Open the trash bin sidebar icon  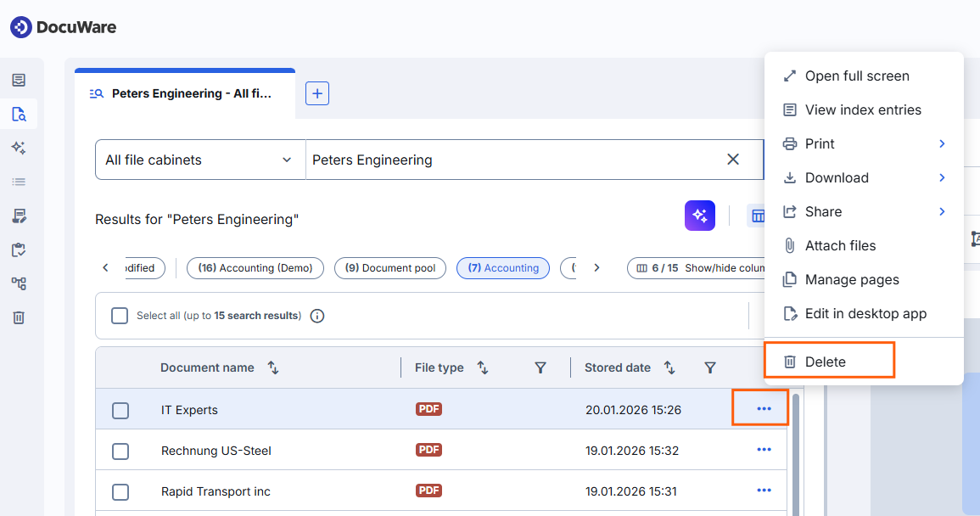click(19, 317)
